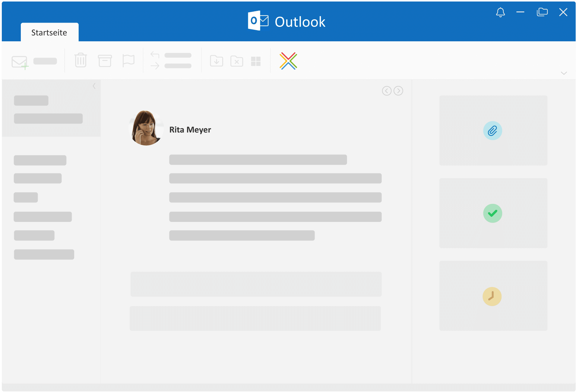Select the sender name Rita Meyer
The image size is (579, 392).
pyautogui.click(x=190, y=130)
